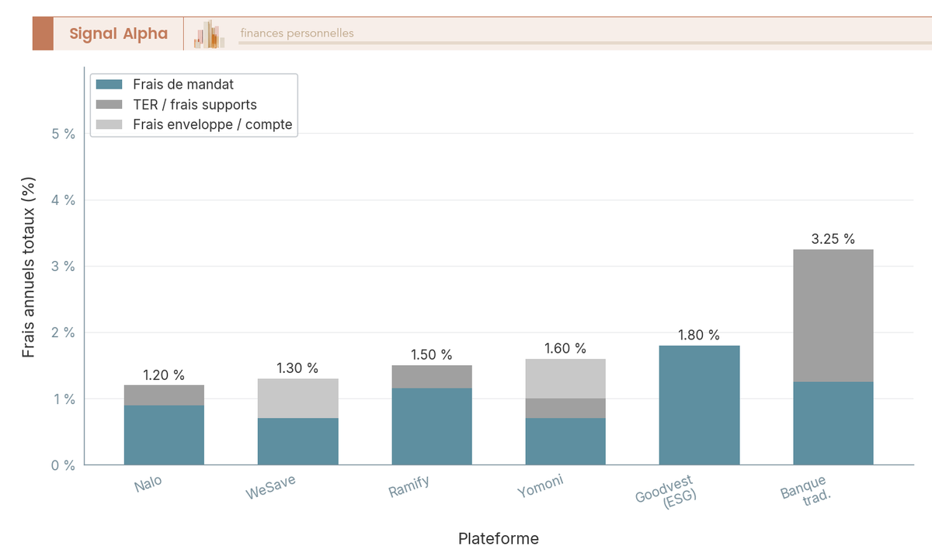
Task: Click the '0 %' y-axis tick
Action: click(x=63, y=465)
